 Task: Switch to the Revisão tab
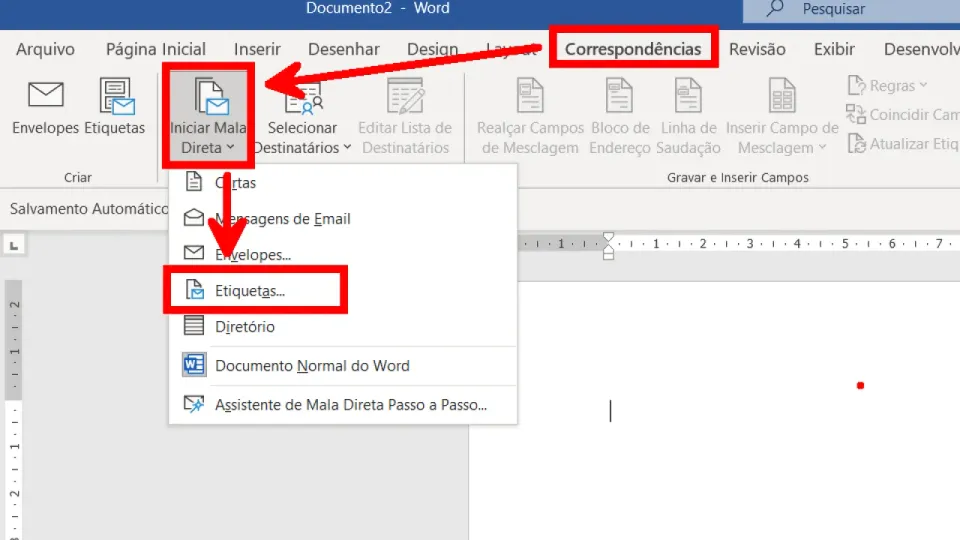pos(757,49)
